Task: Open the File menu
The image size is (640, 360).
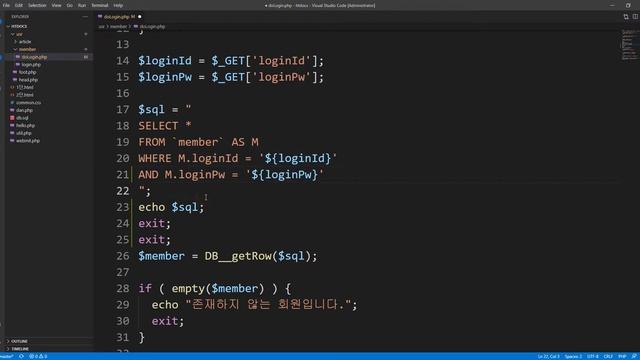Action: click(x=6, y=5)
